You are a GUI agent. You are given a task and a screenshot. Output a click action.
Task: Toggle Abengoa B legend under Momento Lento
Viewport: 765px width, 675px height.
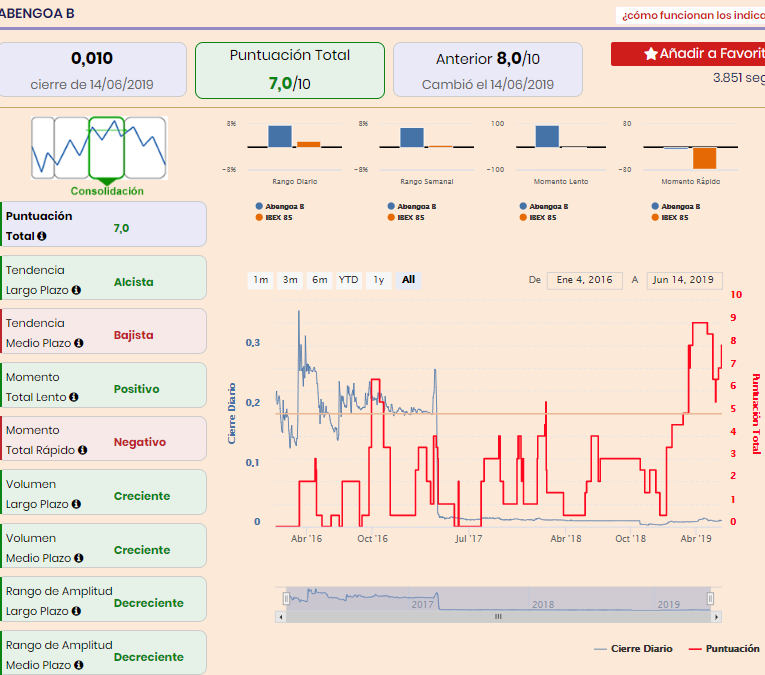tap(544, 206)
